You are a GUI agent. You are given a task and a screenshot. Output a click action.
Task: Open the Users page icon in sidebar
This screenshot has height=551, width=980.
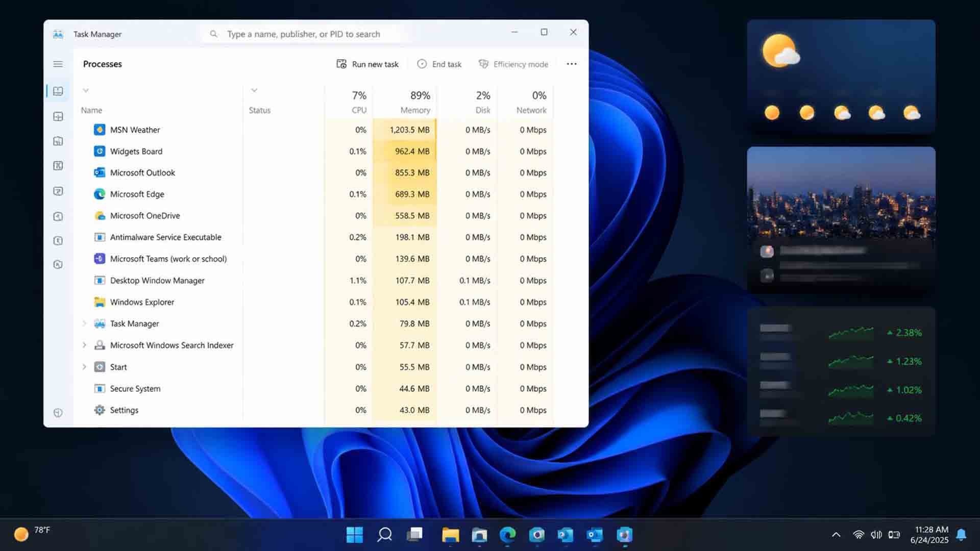pos(58,191)
